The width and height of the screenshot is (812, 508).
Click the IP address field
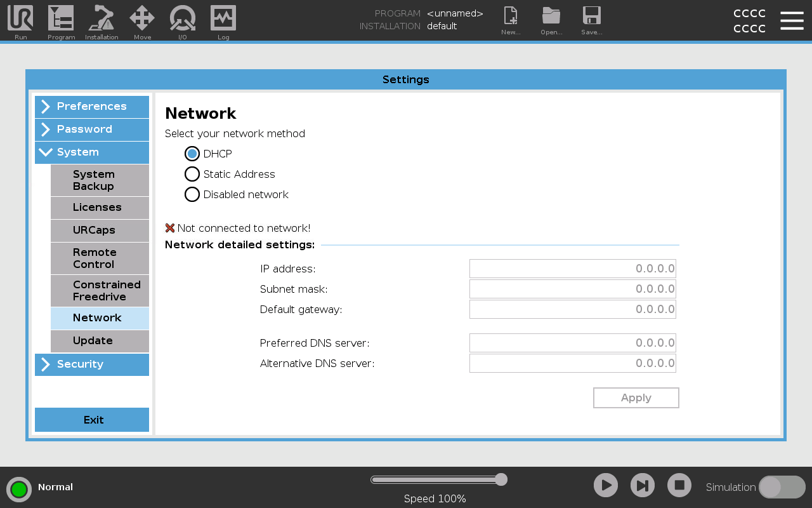pyautogui.click(x=573, y=269)
